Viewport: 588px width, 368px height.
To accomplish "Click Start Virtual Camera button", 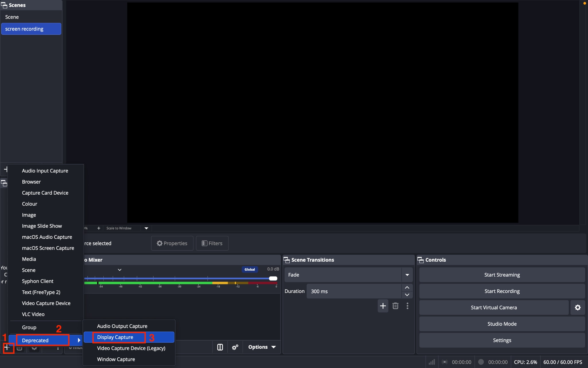I will pyautogui.click(x=494, y=308).
